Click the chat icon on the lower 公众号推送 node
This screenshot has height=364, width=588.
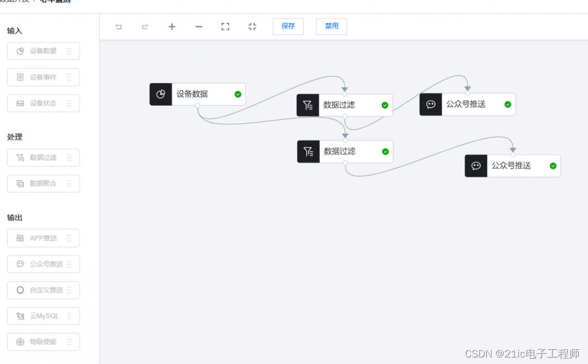coord(476,166)
